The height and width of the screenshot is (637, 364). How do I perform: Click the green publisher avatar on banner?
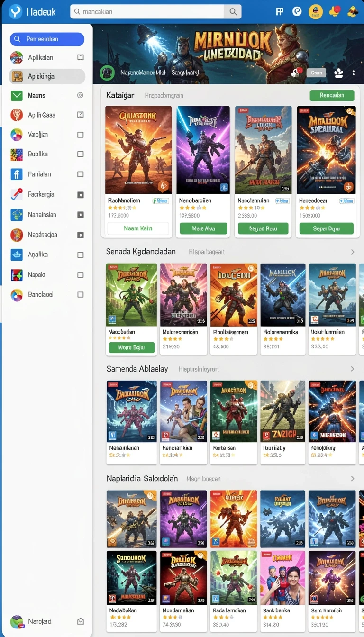coord(108,73)
